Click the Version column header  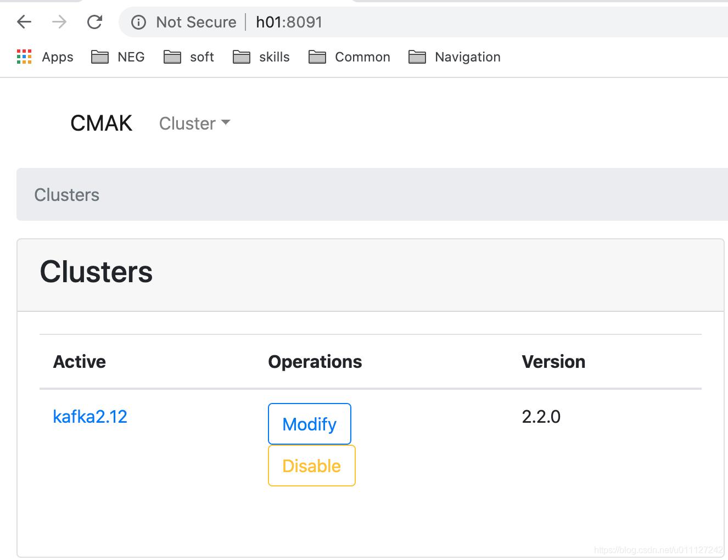553,361
